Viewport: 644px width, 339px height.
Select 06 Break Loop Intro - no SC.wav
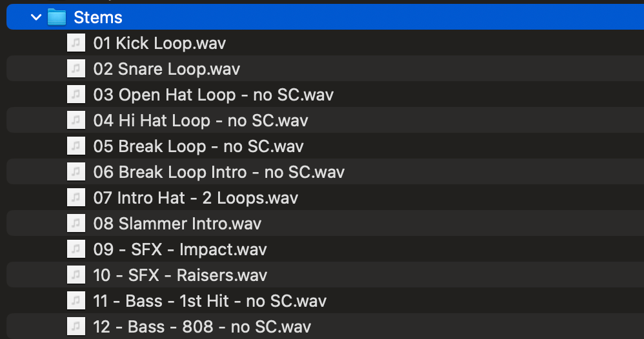click(219, 172)
